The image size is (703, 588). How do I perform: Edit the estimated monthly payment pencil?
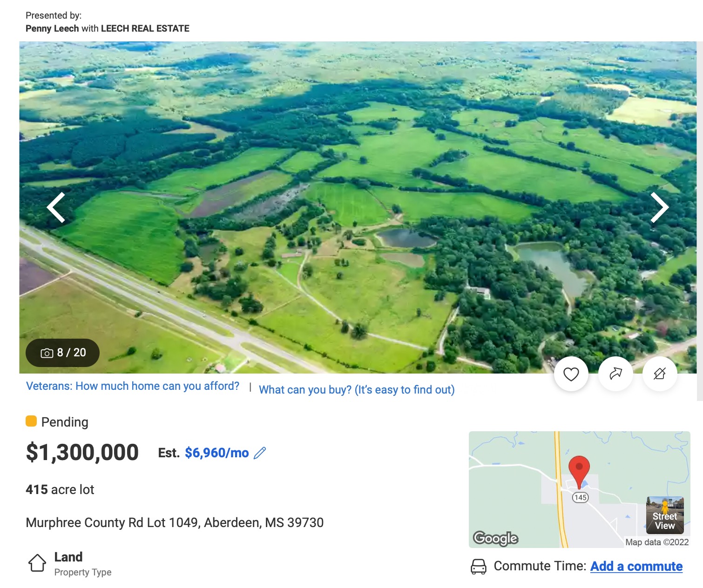(260, 453)
